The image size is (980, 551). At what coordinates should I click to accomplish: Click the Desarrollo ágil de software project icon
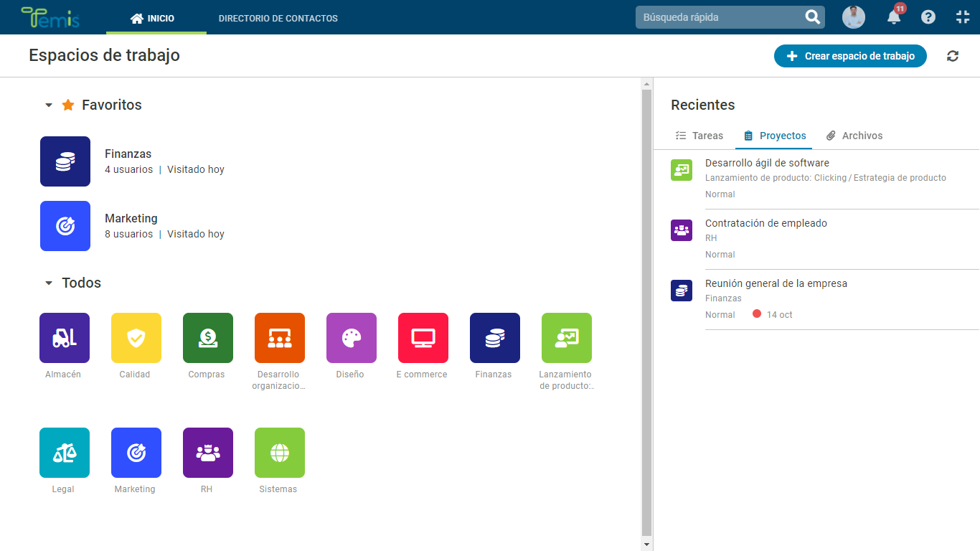click(x=682, y=170)
